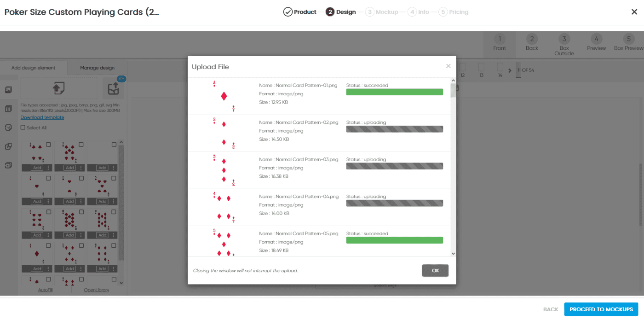Select the text tool in left sidebar
Image resolution: width=644 pixels, height=320 pixels.
(x=8, y=109)
